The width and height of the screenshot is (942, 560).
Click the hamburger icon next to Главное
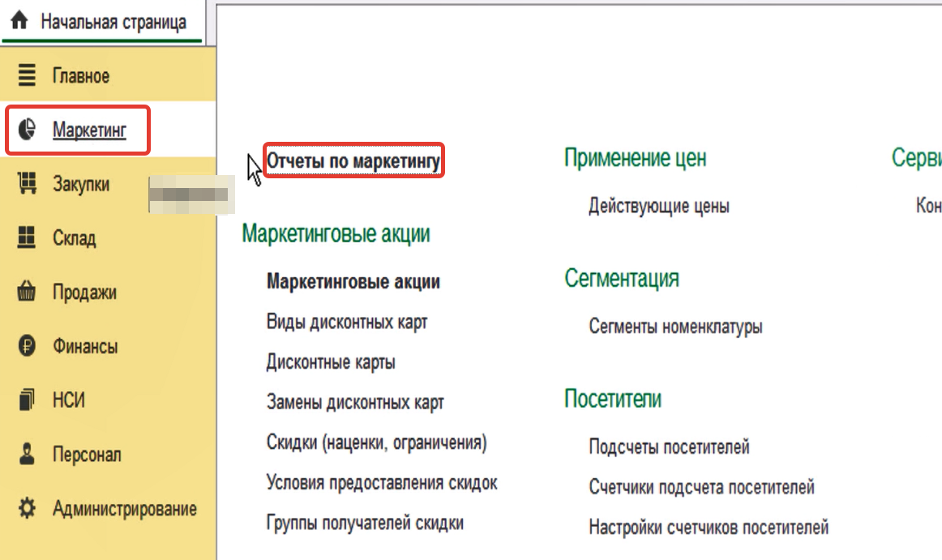[28, 76]
